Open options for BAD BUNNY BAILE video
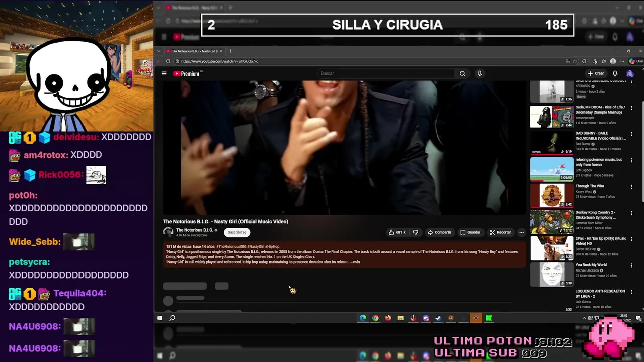The image size is (644, 362). (631, 134)
